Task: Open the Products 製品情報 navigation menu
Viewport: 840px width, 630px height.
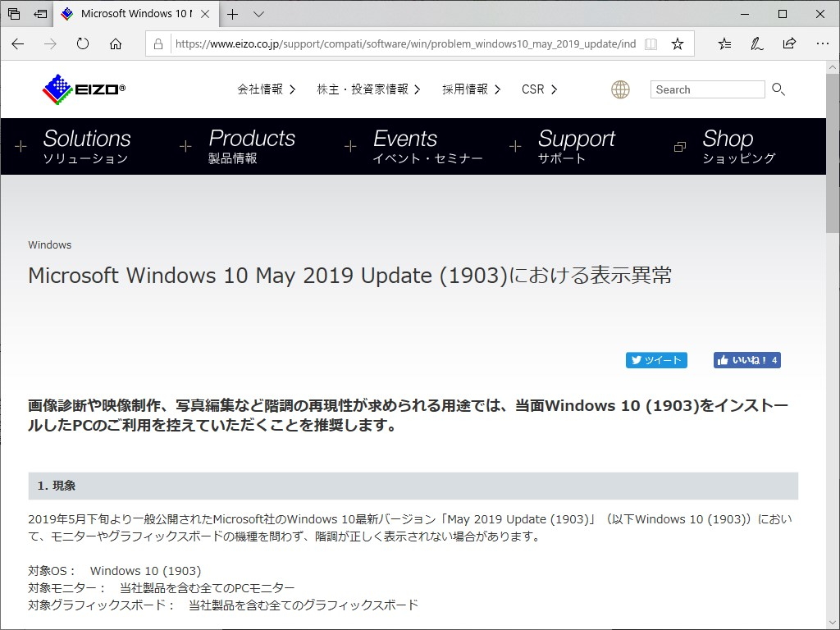Action: [x=252, y=146]
